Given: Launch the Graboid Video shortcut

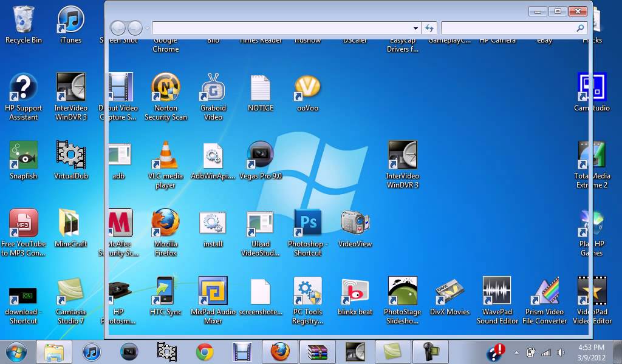Looking at the screenshot, I should click(213, 96).
